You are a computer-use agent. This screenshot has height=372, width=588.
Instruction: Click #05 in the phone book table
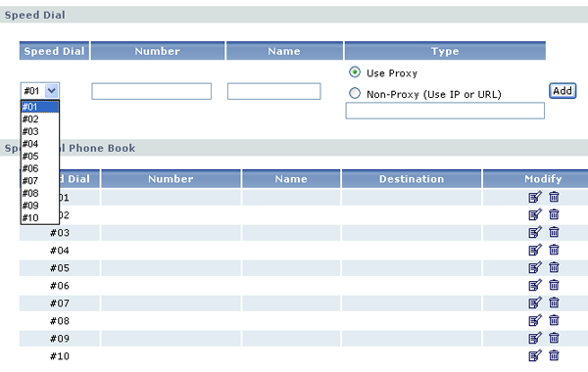[x=60, y=268]
